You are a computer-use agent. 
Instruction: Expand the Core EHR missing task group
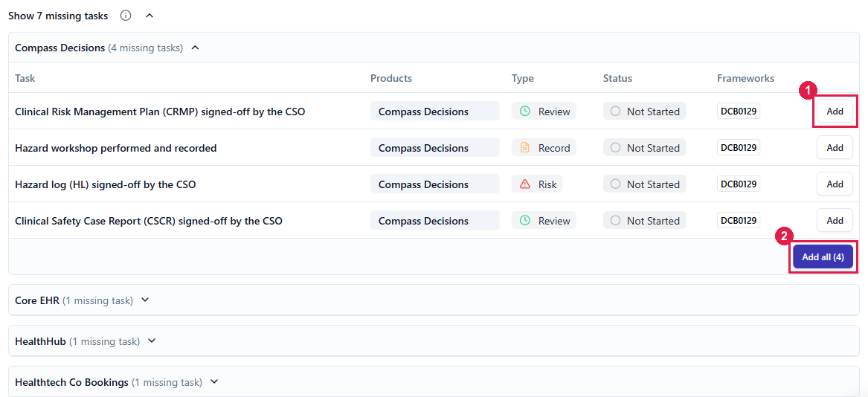[x=145, y=300]
